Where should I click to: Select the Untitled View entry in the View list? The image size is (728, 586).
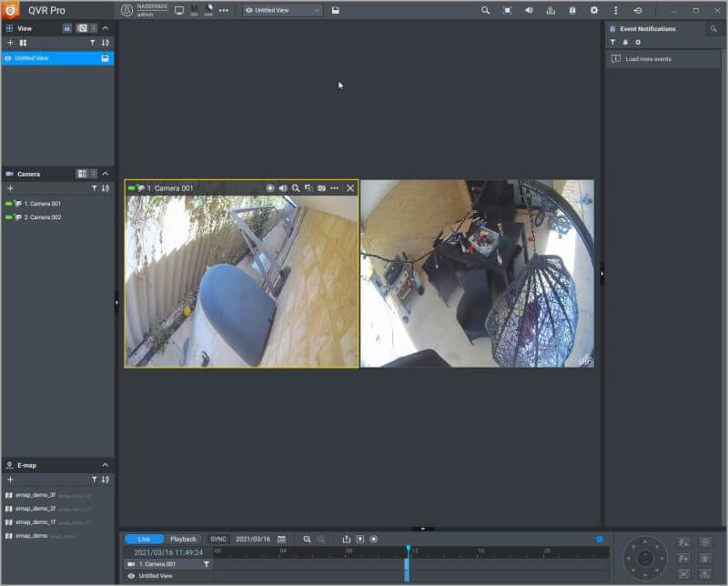coord(57,58)
